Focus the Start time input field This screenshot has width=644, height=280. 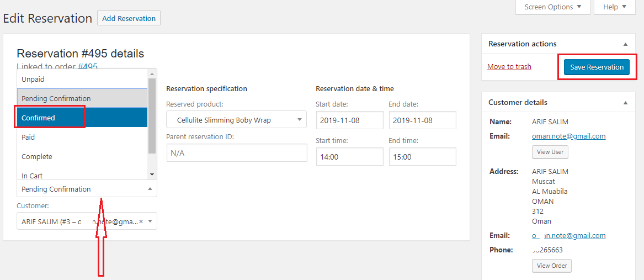(349, 157)
